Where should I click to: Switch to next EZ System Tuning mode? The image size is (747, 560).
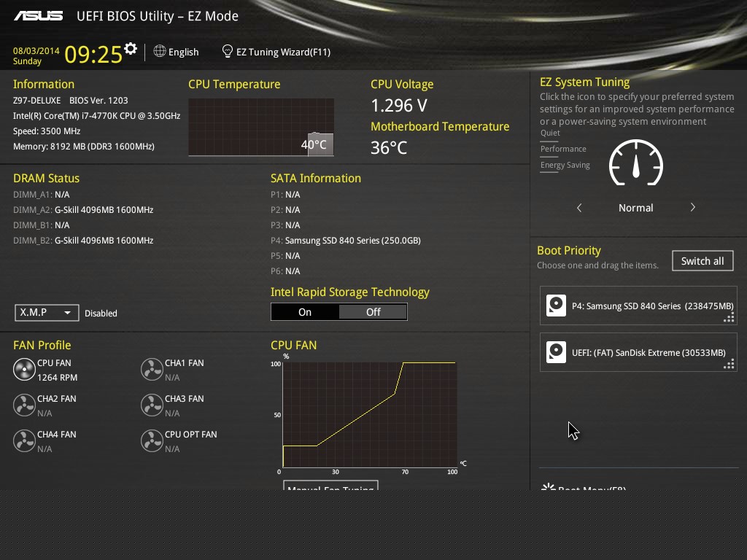pos(693,207)
